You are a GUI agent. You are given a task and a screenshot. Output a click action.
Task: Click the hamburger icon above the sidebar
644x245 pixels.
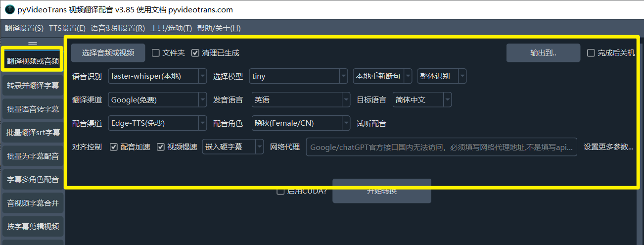(x=33, y=43)
